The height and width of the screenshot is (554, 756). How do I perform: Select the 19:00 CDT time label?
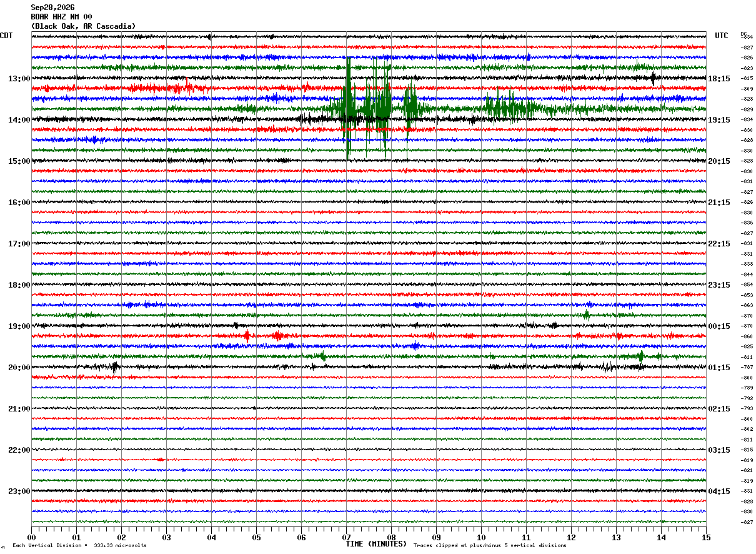click(19, 326)
